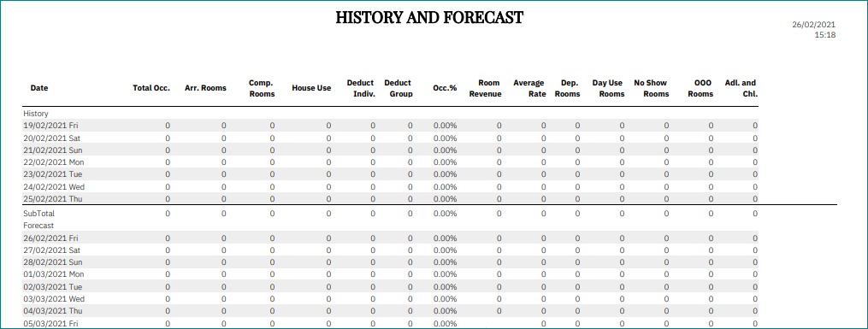
Task: Click the Day Use Rooms column header
Action: (608, 88)
